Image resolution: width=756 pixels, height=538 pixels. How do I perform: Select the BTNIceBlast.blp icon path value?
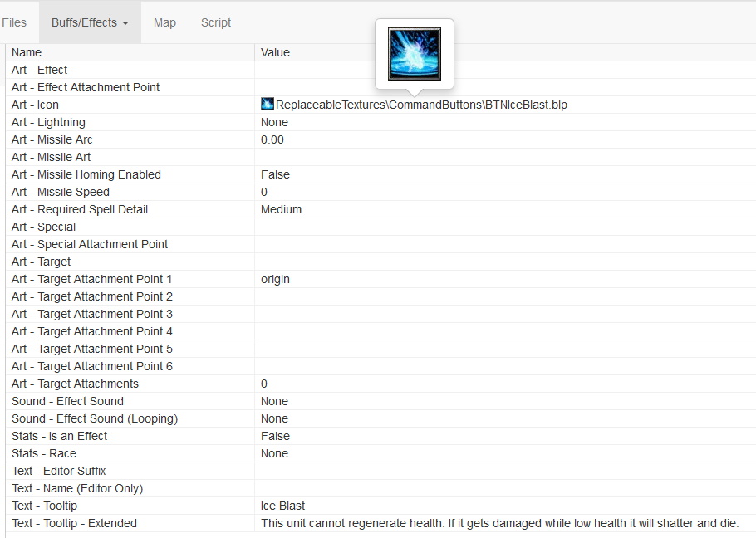coord(421,105)
